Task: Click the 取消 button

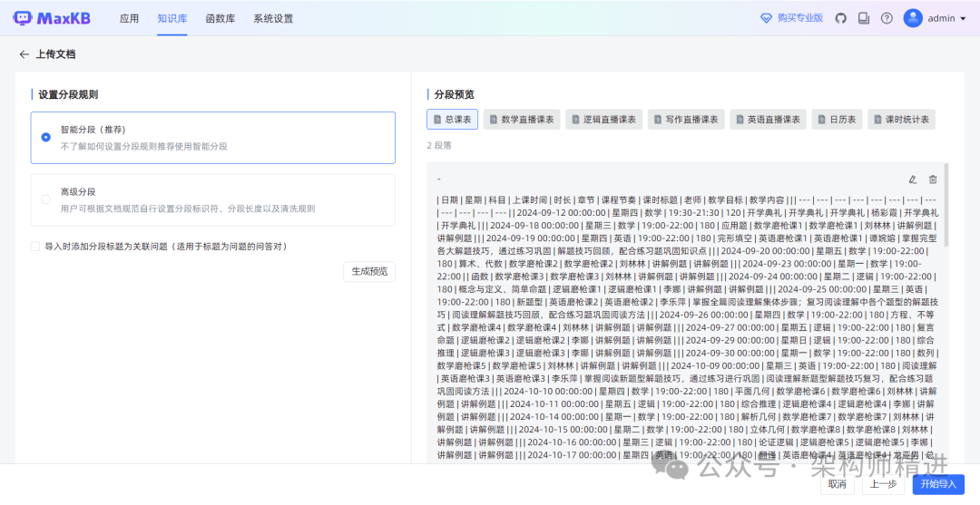Action: 837,484
